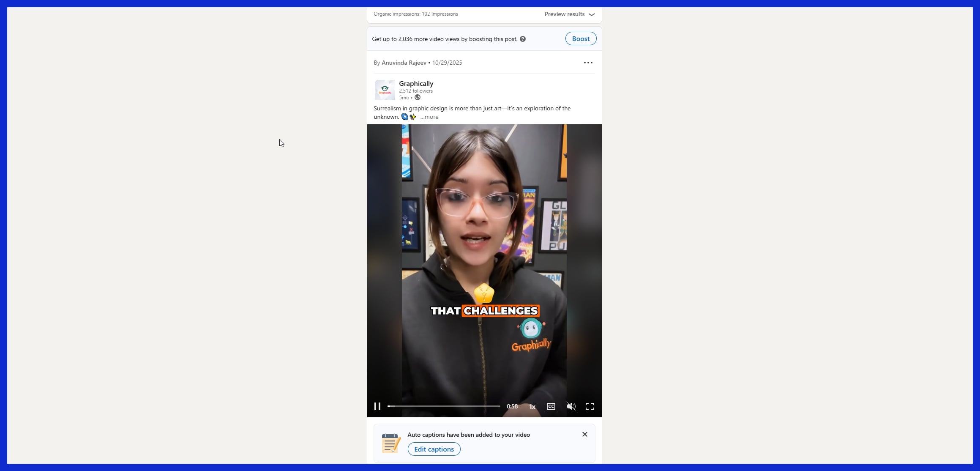Viewport: 980px width, 471px height.
Task: Enter fullscreen video mode
Action: click(x=590, y=406)
